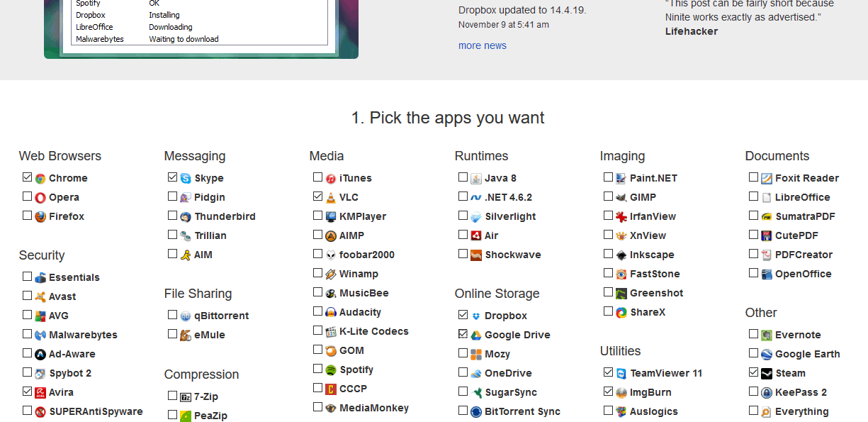
Task: Click the VLC cone icon
Action: point(331,198)
